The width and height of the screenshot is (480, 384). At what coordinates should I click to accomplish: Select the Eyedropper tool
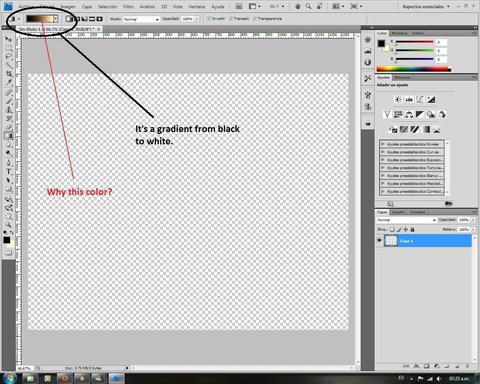(x=8, y=82)
